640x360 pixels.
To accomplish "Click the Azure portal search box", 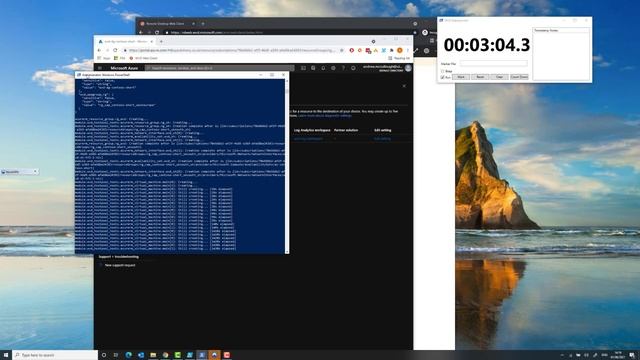I will pyautogui.click(x=220, y=68).
